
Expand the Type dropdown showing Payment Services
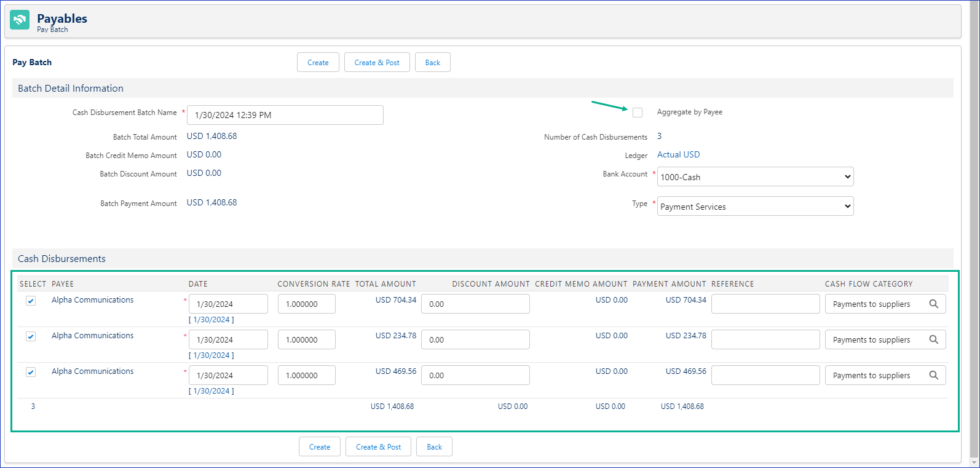pos(755,207)
